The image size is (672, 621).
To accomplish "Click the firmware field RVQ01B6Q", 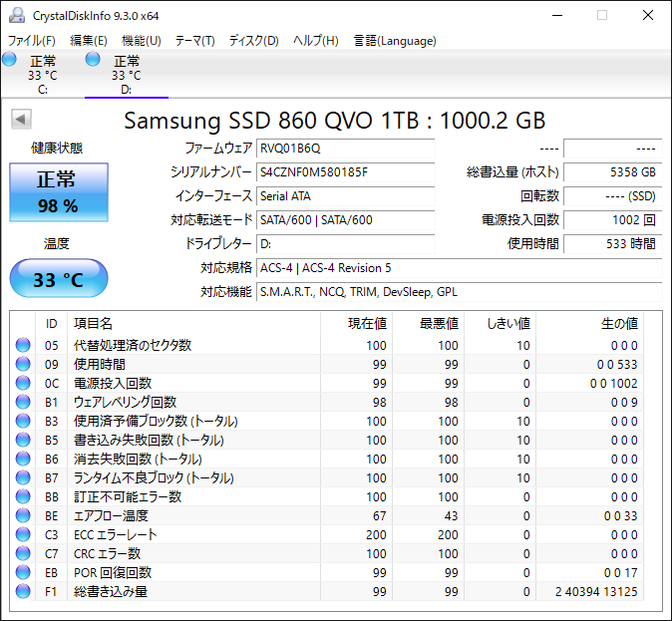I will point(345,149).
